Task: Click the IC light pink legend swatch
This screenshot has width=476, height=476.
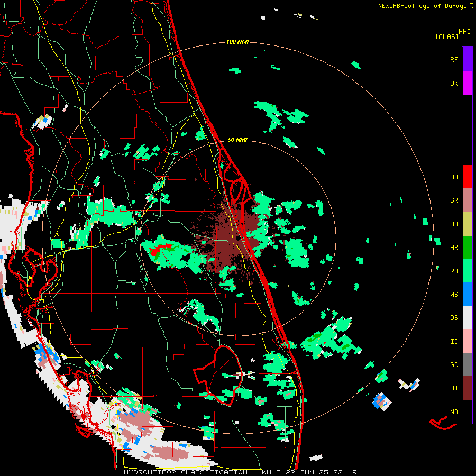Action: (x=467, y=341)
